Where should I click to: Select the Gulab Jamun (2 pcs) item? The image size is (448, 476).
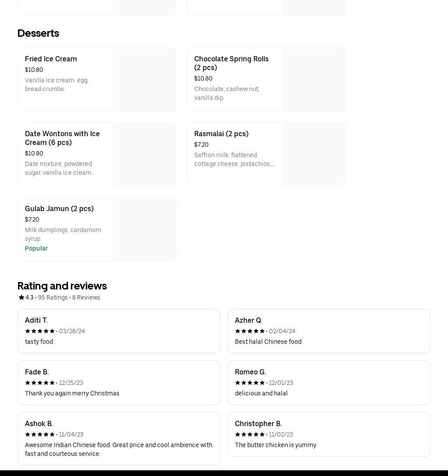tap(59, 208)
